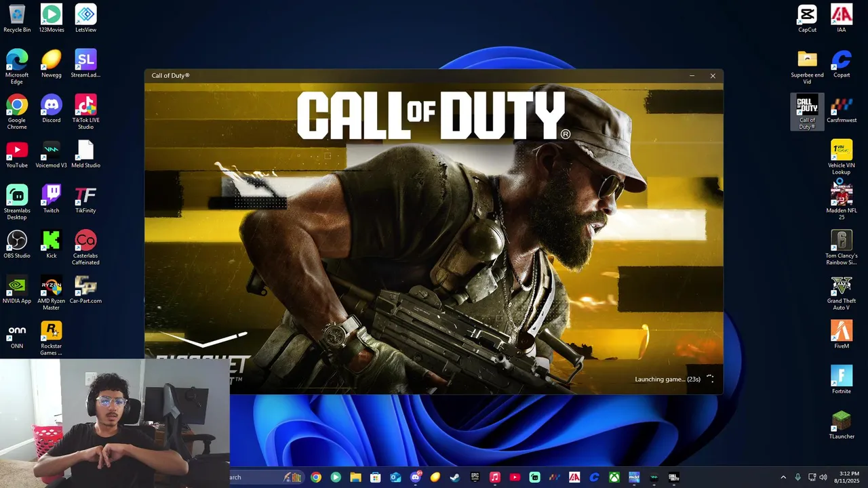Click the Google Chrome taskbar icon
The width and height of the screenshot is (868, 488).
(316, 477)
